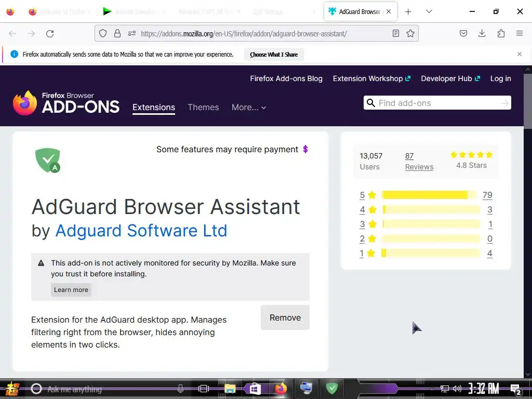
Task: Select the Themes navigation item
Action: [x=203, y=107]
